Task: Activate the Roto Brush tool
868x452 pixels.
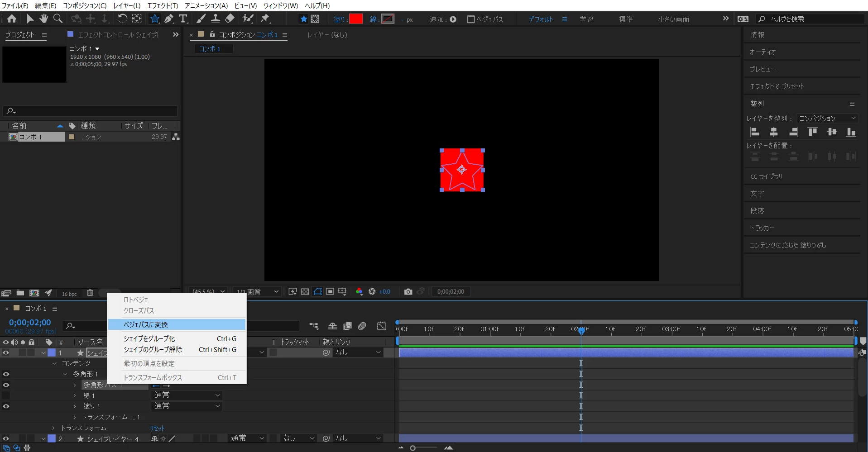Action: (x=248, y=19)
